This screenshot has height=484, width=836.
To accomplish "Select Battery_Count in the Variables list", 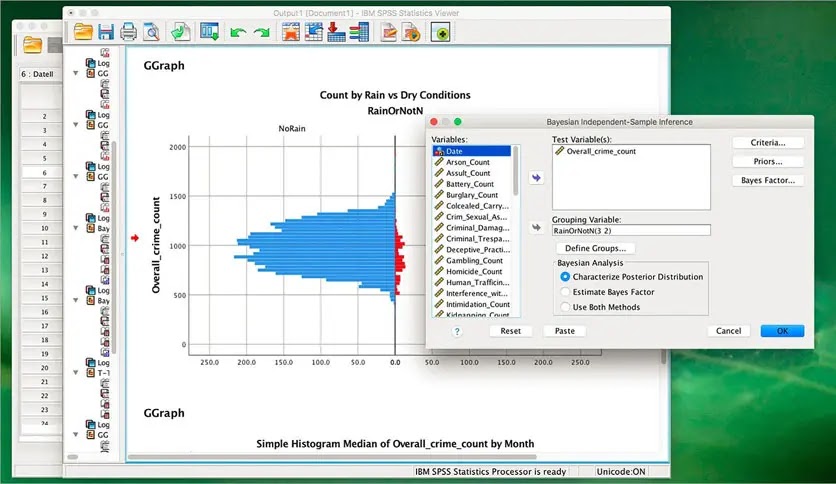I will click(x=470, y=184).
